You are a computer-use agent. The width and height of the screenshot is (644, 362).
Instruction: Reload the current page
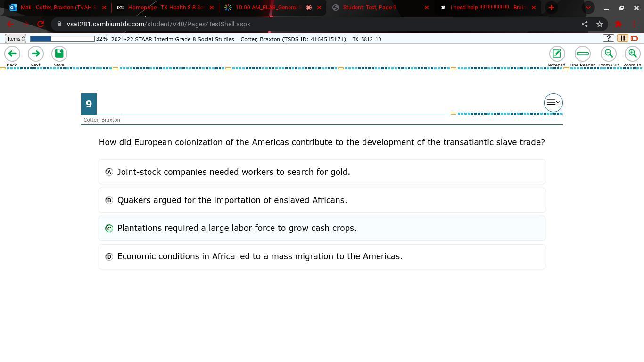pos(41,24)
